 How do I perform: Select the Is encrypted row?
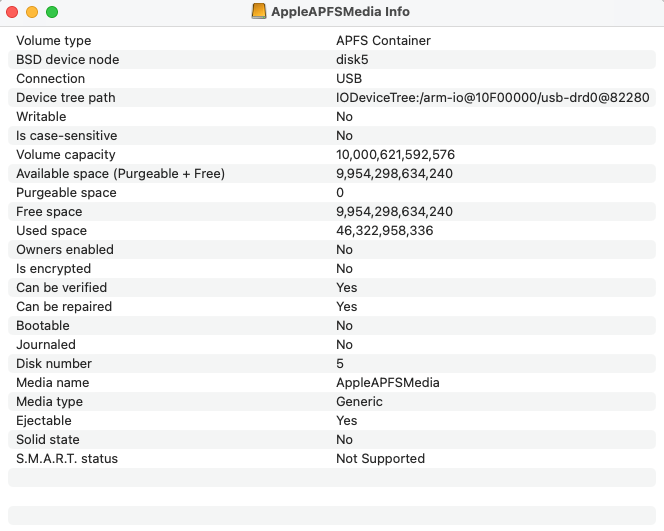(x=331, y=269)
